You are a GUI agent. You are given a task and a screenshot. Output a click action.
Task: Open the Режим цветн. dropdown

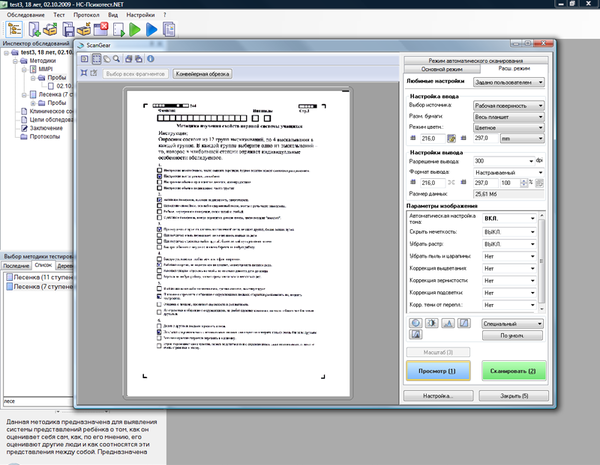click(509, 127)
